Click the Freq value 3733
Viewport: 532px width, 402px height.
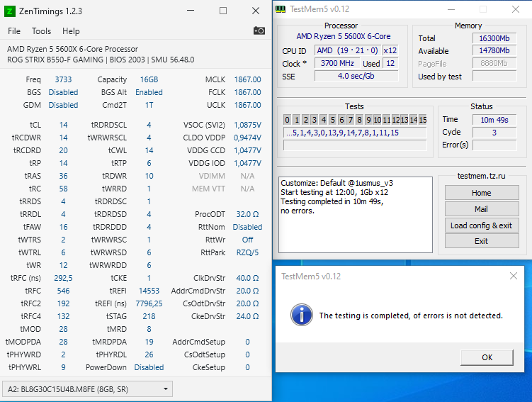point(64,79)
